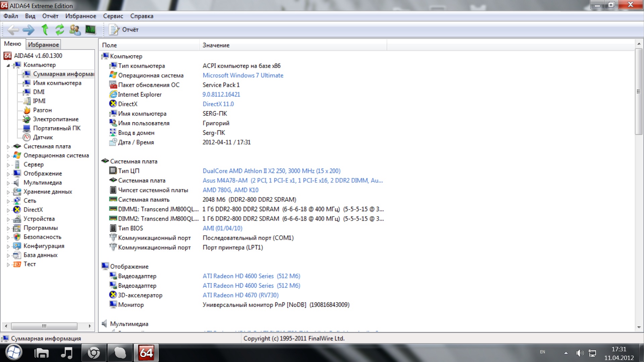Viewport: 644px width, 362px height.
Task: Expand the Сервер tree node
Action: 8,165
